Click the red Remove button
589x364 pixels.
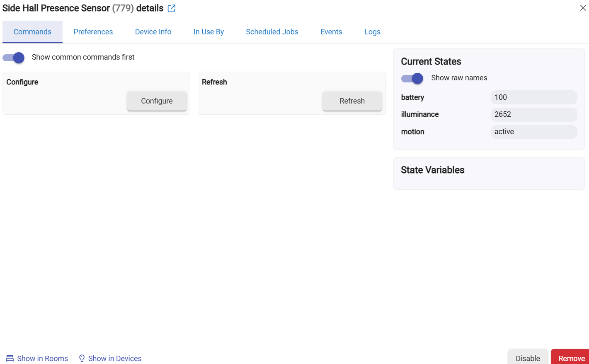[571, 358]
